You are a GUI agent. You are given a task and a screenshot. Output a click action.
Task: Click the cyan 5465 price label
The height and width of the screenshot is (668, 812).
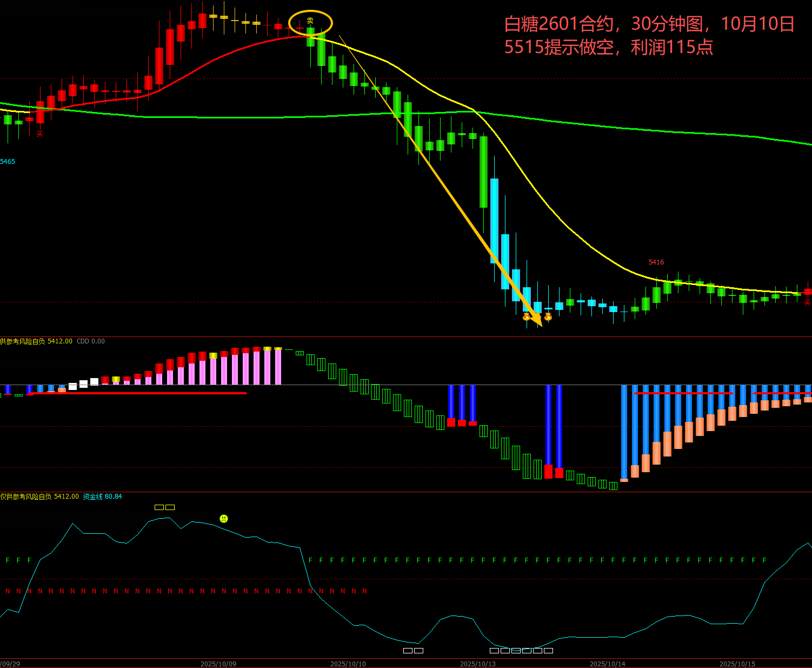pyautogui.click(x=8, y=162)
